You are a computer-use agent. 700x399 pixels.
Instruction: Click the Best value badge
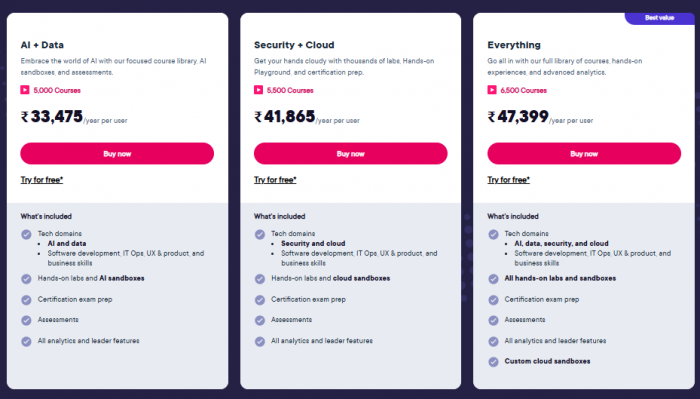(x=659, y=18)
